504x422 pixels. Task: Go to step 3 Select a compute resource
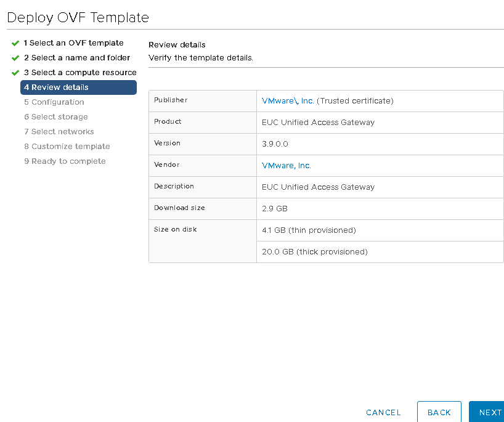(80, 72)
